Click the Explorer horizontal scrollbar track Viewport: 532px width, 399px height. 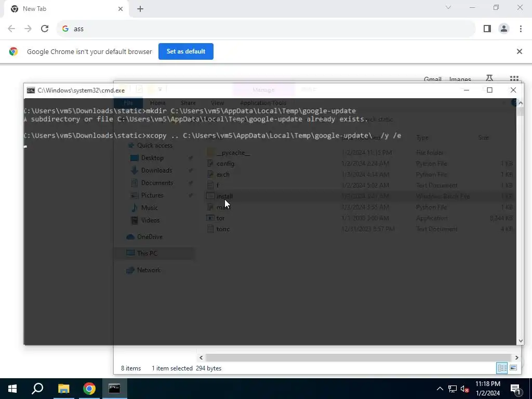click(358, 357)
